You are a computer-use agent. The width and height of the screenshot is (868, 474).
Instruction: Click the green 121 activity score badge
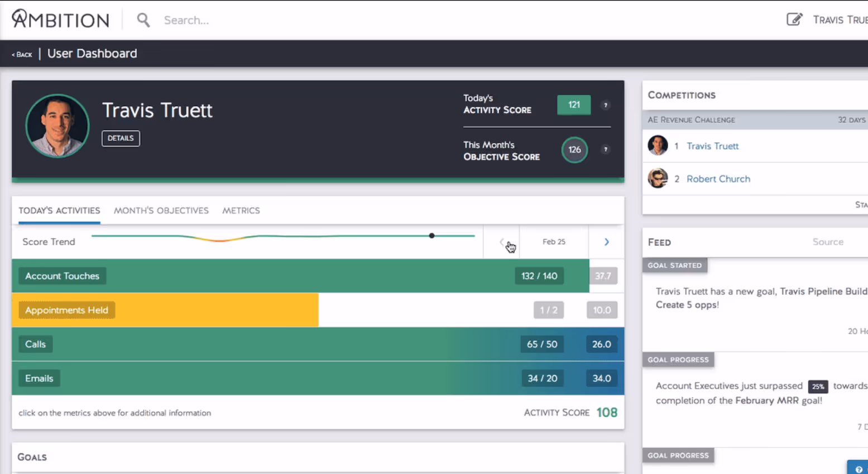click(x=574, y=105)
